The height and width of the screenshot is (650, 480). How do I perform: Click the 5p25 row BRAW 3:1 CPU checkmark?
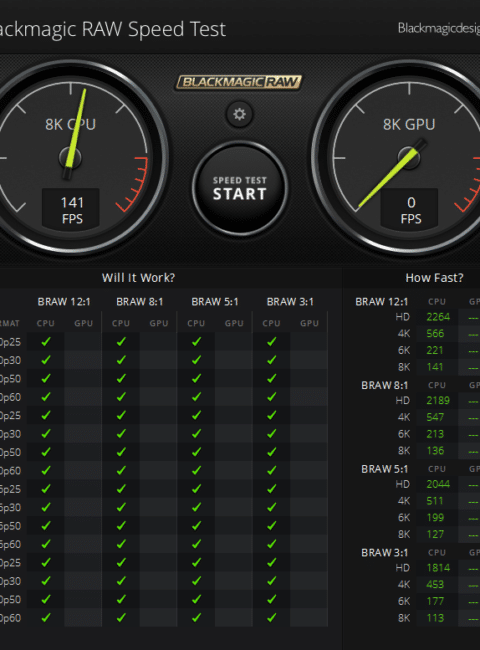tap(272, 489)
